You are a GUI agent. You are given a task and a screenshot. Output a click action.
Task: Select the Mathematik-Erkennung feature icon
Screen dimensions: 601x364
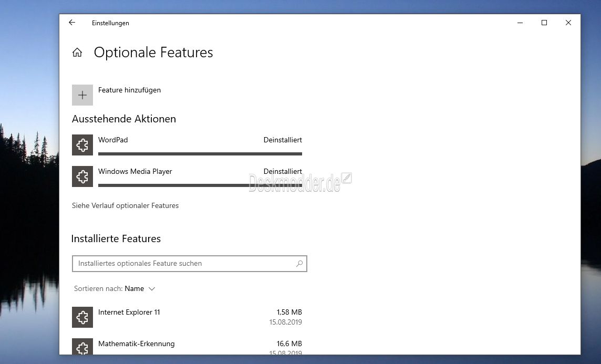(x=82, y=346)
